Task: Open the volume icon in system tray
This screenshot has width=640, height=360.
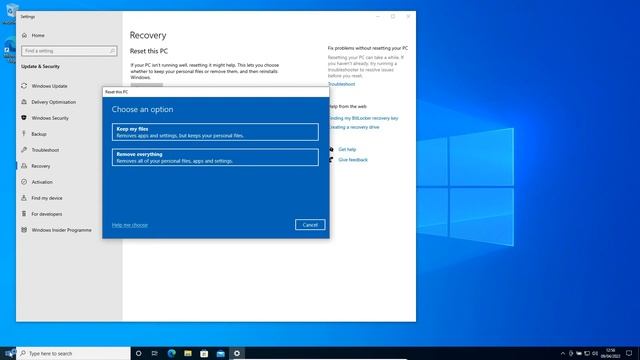Action: pos(595,353)
